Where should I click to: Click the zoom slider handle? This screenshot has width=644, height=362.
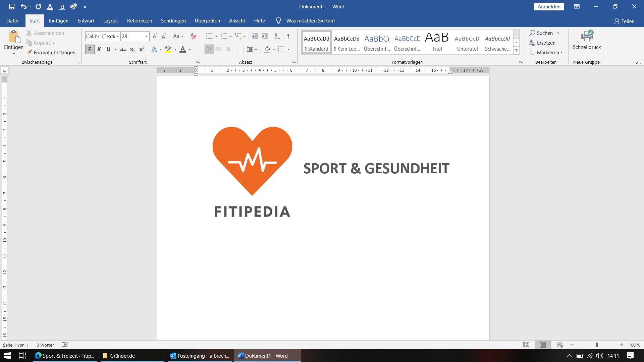(597, 345)
